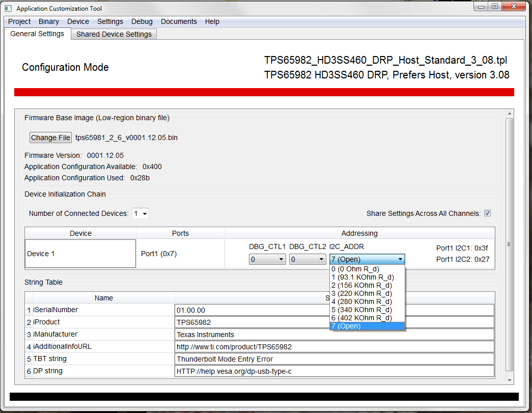The image size is (532, 413).
Task: Open the Binary menu
Action: click(x=48, y=21)
